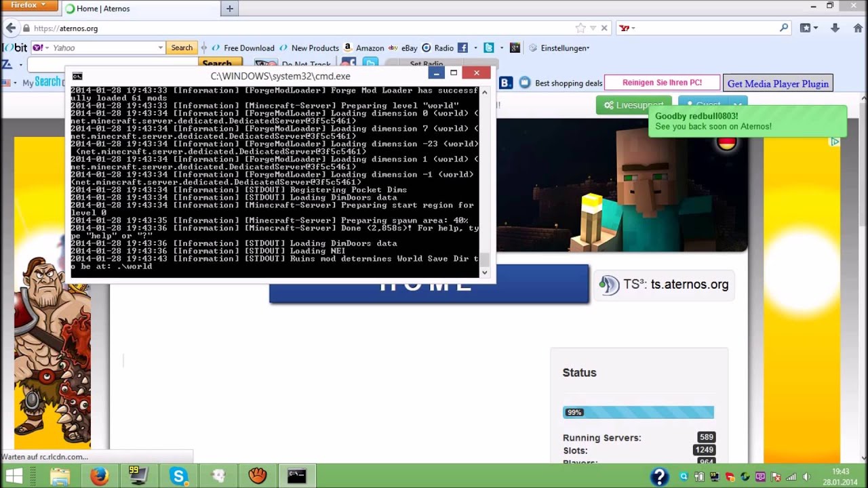This screenshot has height=488, width=868.
Task: Click the MySearch logo in toolbar
Action: coord(41,82)
